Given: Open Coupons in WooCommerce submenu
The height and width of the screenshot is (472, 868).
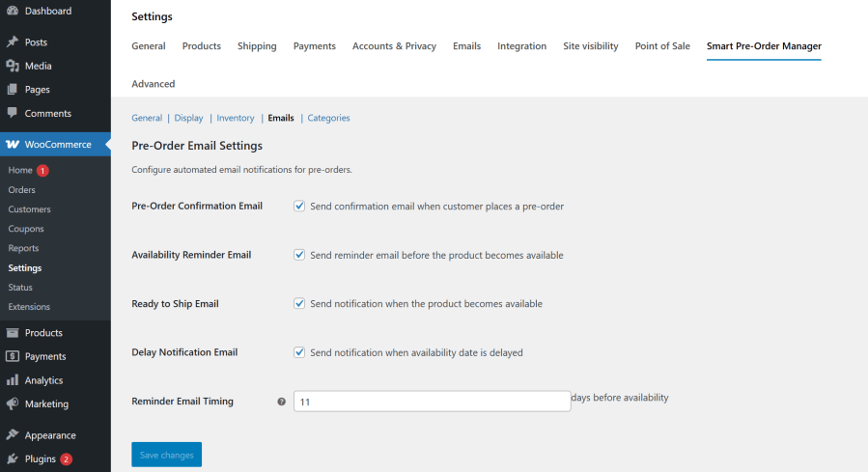Looking at the screenshot, I should point(26,229).
